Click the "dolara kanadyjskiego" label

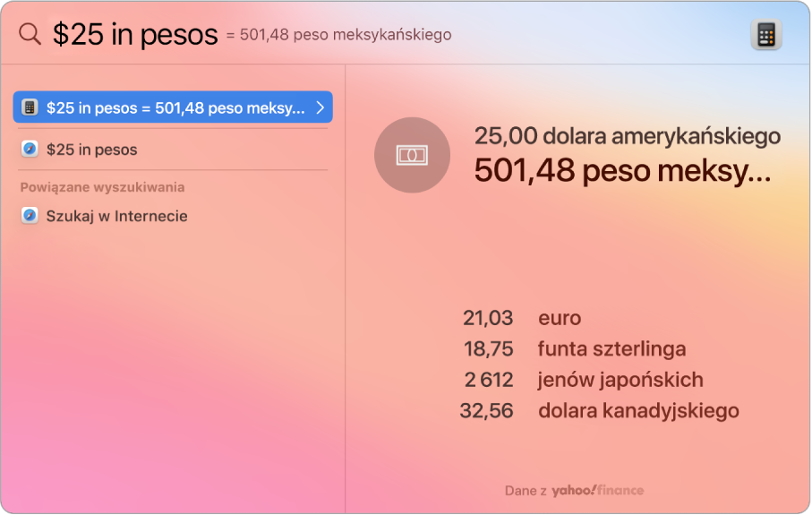pyautogui.click(x=638, y=411)
